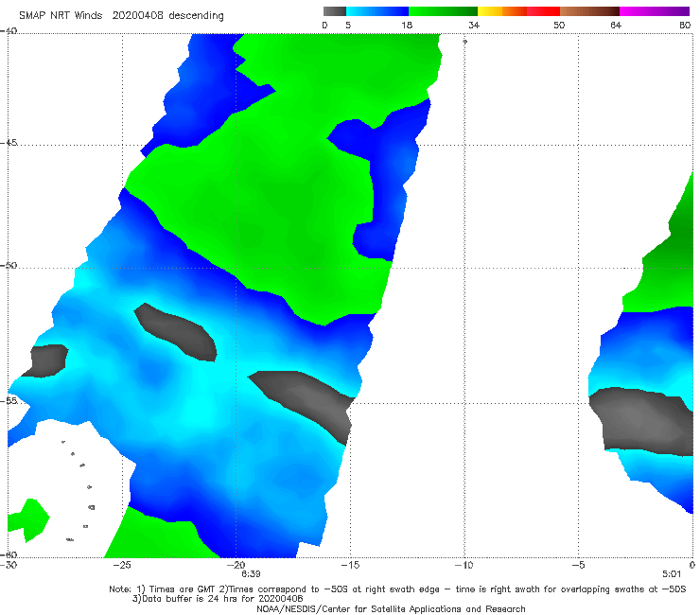Click the latitude label '-60' at bottom left
700x615 pixels.
pyautogui.click(x=9, y=554)
